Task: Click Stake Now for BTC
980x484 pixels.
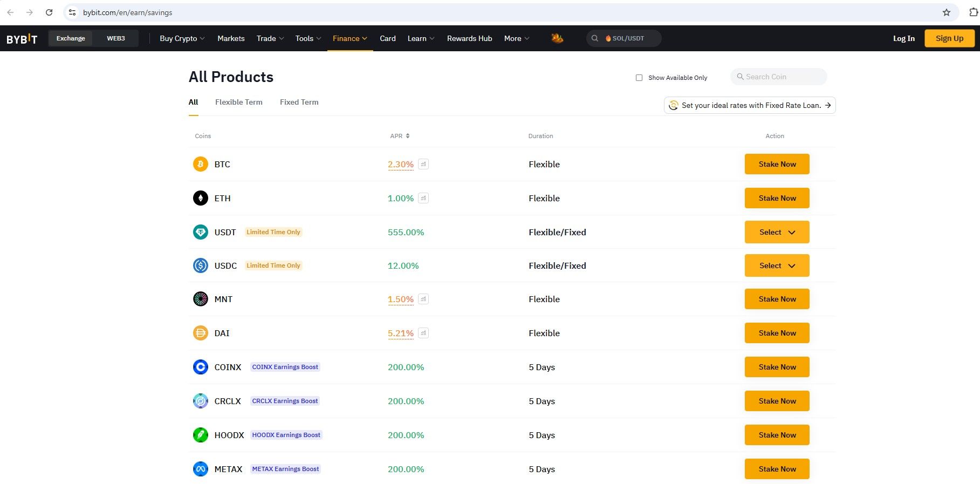Action: point(777,164)
